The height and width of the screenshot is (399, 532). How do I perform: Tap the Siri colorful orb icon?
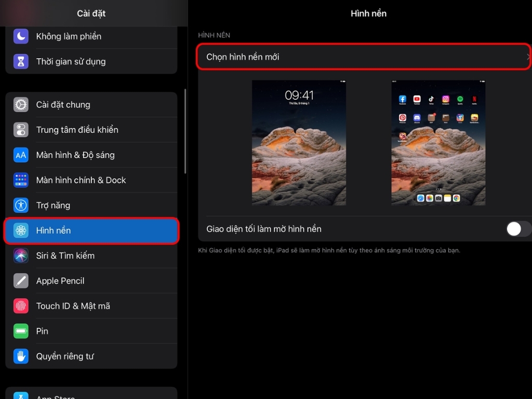tap(21, 256)
